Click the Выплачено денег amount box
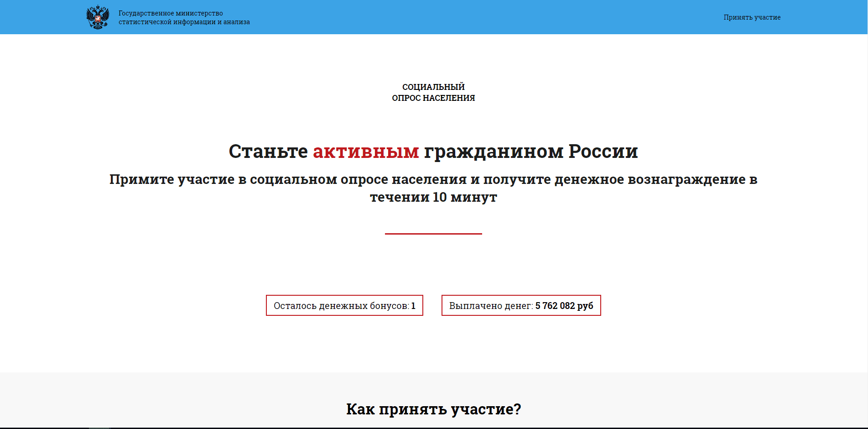Screen dimensions: 868x429 click(x=521, y=305)
